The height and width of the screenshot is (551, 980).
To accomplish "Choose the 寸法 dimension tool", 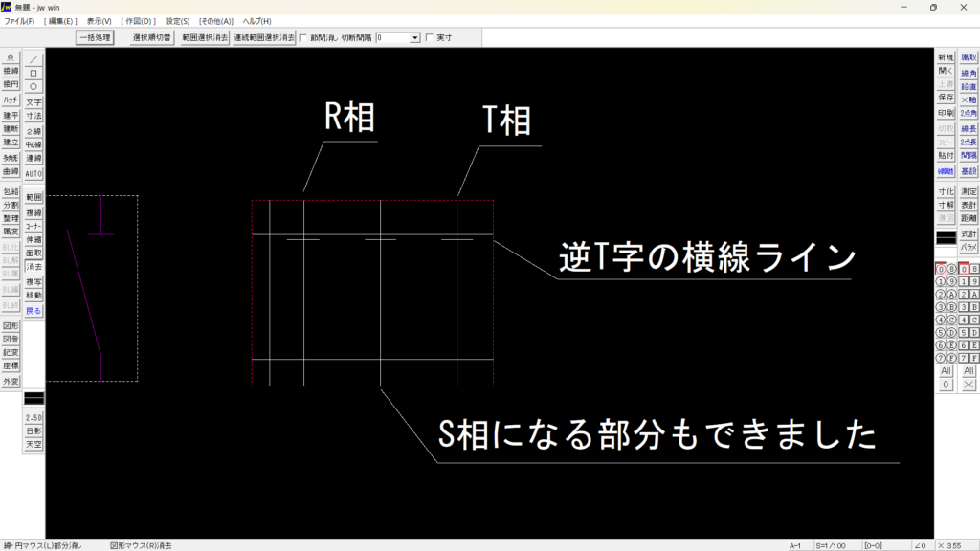I will (x=33, y=116).
